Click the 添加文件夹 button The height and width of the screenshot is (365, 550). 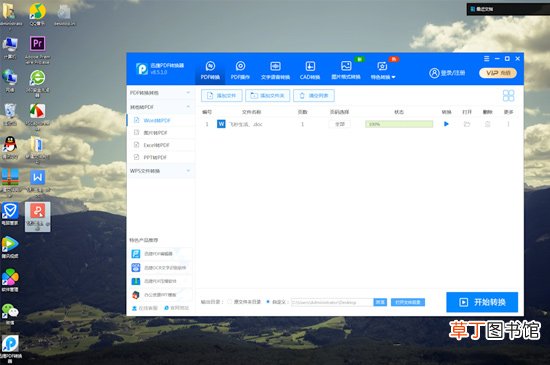(x=268, y=95)
